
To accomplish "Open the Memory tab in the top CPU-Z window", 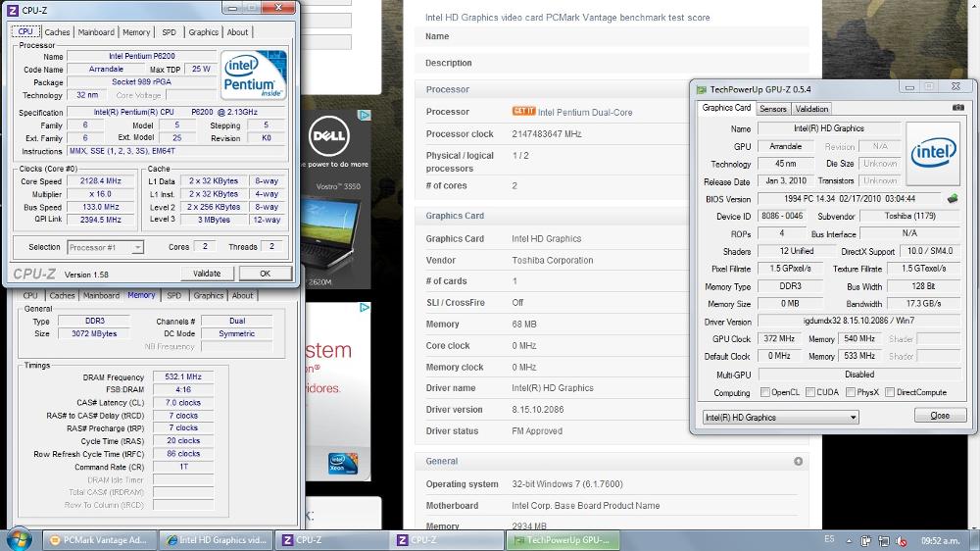I will tap(136, 32).
